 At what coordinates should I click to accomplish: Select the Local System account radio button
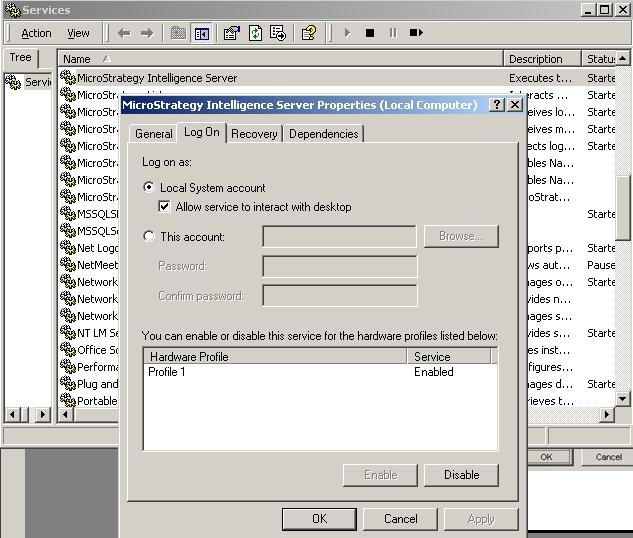tap(149, 187)
